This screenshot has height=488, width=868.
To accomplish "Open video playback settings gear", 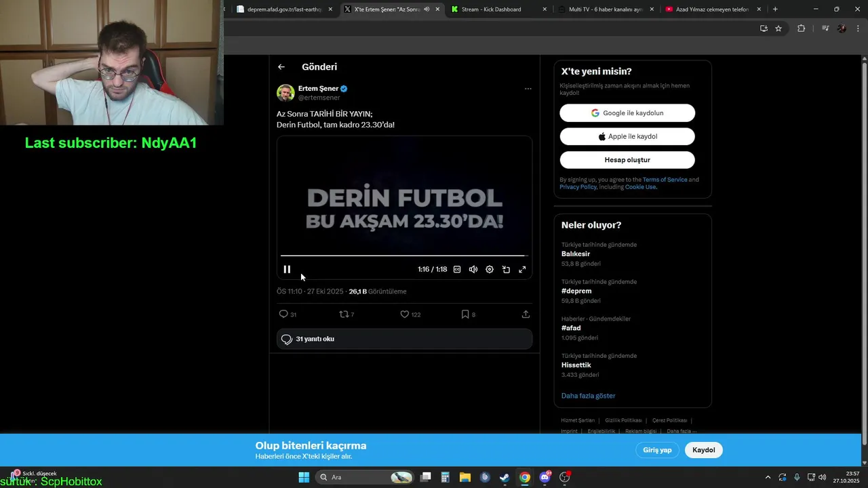I will (x=490, y=269).
